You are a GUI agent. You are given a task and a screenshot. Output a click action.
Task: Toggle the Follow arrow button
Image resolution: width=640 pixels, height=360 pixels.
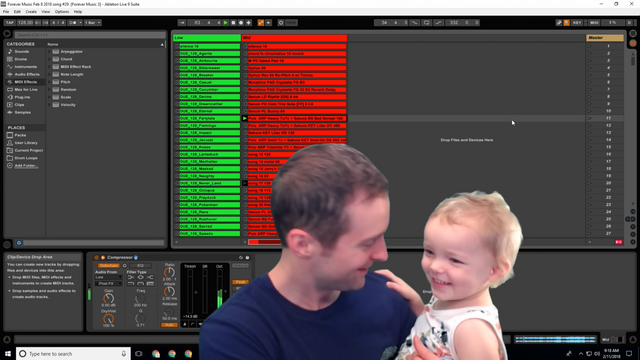coord(182,23)
